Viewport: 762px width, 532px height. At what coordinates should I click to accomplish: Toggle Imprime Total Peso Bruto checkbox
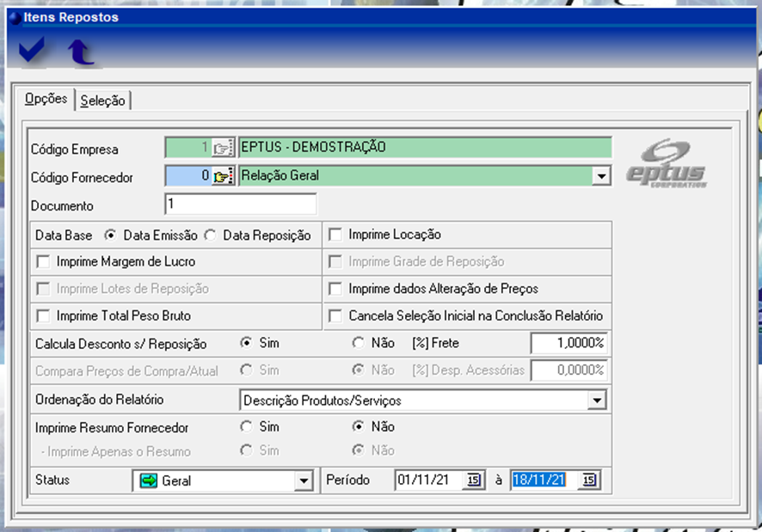[x=43, y=315]
